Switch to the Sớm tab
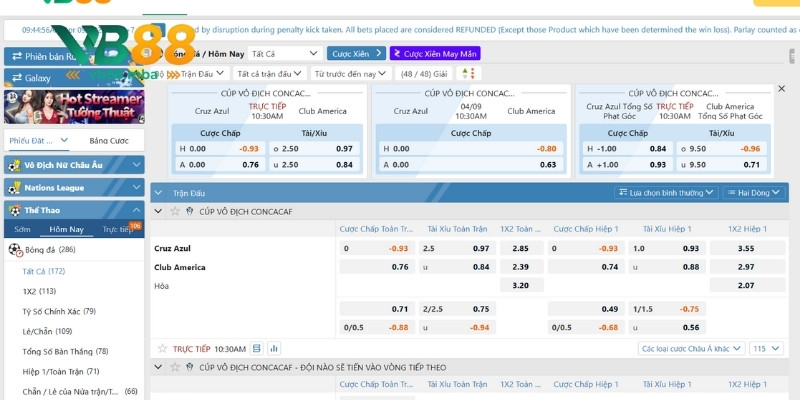This screenshot has width=800, height=400. tap(23, 229)
